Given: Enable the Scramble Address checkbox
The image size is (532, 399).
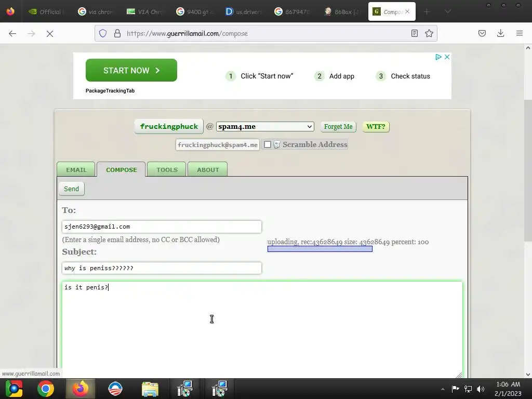Looking at the screenshot, I should [x=268, y=144].
